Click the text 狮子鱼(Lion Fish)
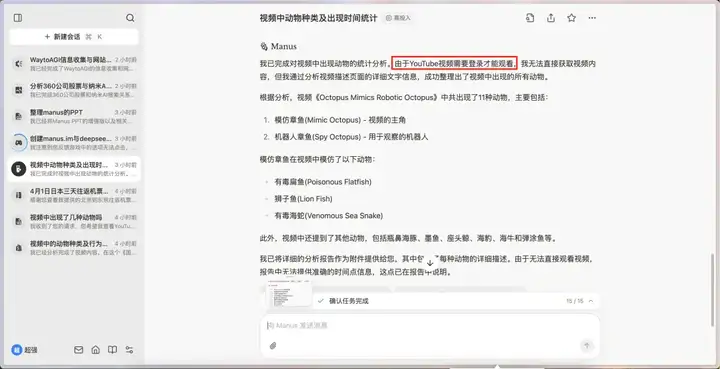 point(304,199)
